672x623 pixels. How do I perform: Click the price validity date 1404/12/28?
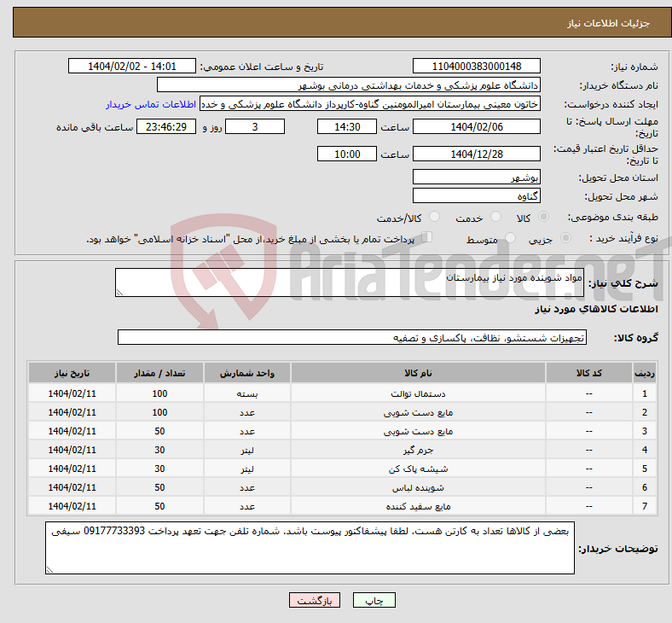476,154
